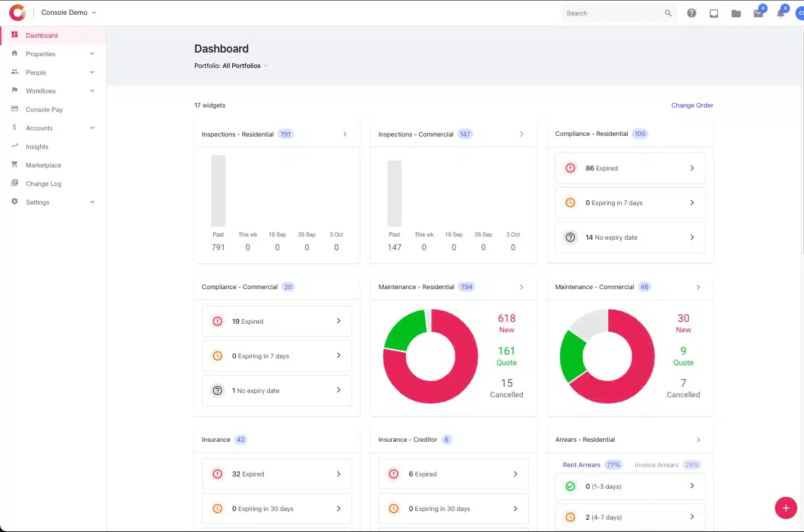This screenshot has width=804, height=532.
Task: Click the notifications bell icon
Action: (x=781, y=13)
